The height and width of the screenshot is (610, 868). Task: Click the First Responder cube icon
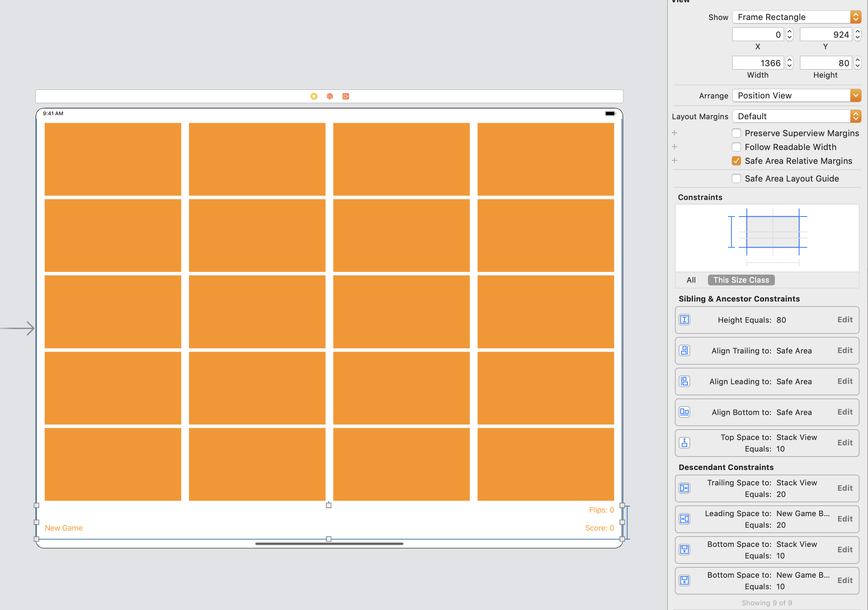coord(330,96)
